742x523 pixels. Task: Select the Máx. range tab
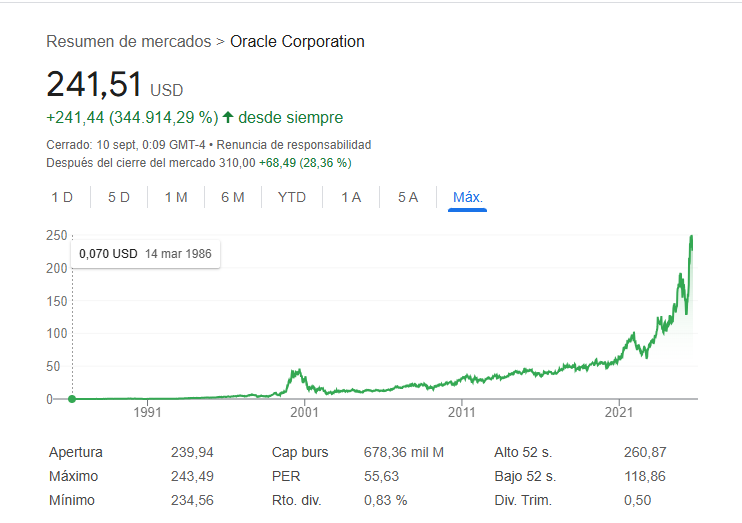click(468, 197)
